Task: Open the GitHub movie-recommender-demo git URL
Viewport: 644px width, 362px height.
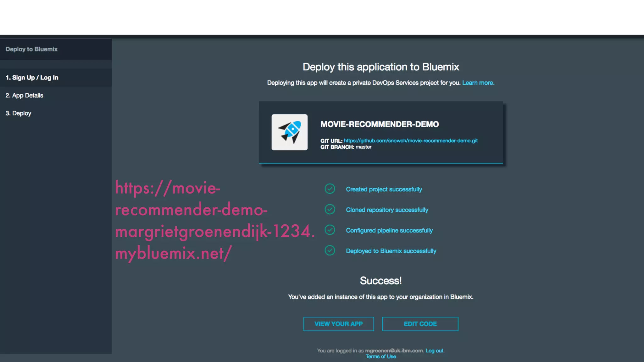Action: pyautogui.click(x=411, y=141)
